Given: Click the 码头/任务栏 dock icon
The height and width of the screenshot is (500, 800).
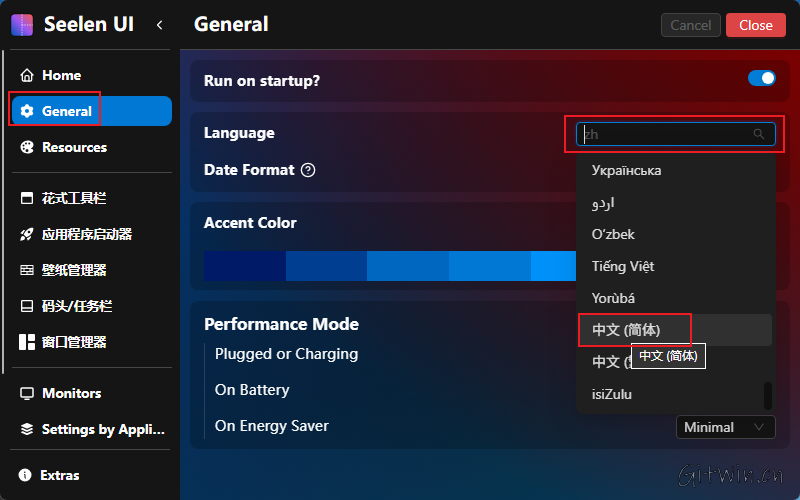Looking at the screenshot, I should tap(27, 306).
